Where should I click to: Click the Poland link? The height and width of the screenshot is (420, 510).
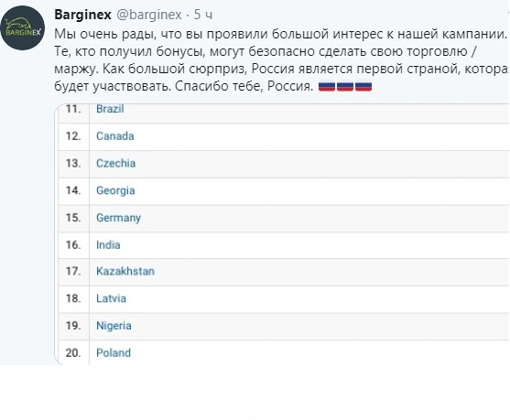pos(114,352)
